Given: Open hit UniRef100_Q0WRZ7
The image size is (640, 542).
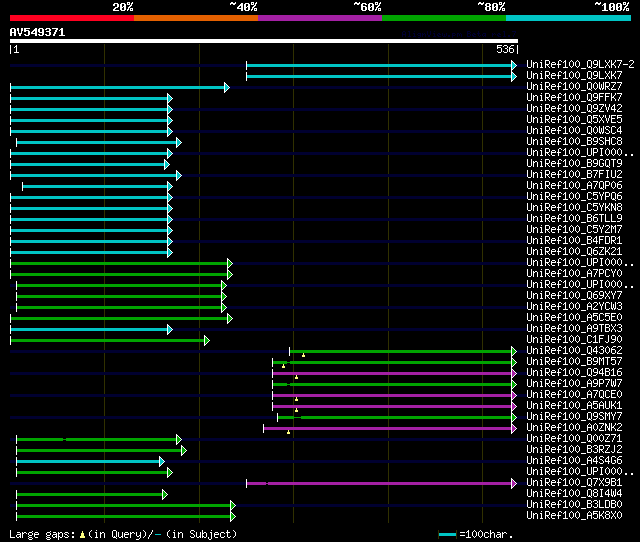Looking at the screenshot, I should tap(574, 87).
